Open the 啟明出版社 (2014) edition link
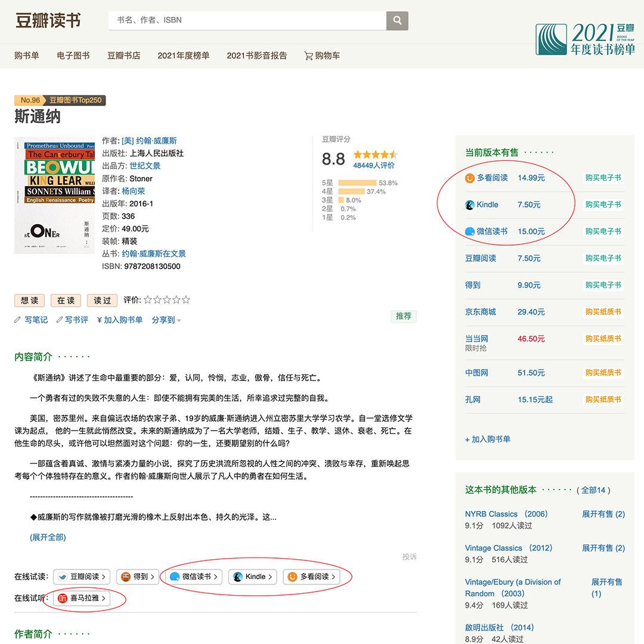The width and height of the screenshot is (644, 644). pyautogui.click(x=500, y=627)
